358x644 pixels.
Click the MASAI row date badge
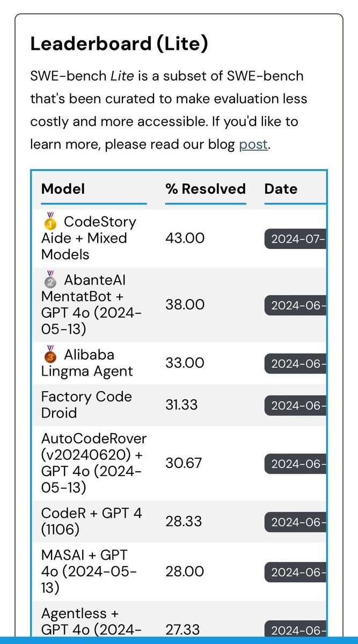coord(295,572)
